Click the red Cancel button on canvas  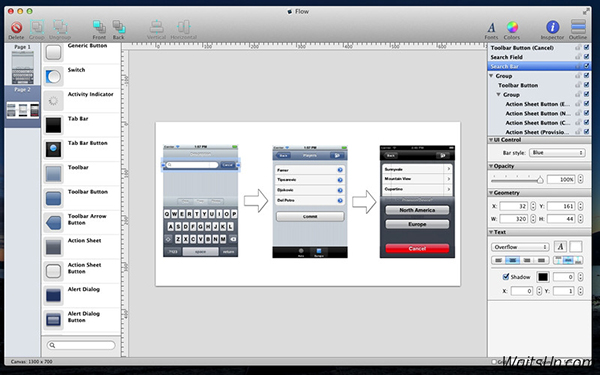point(417,248)
